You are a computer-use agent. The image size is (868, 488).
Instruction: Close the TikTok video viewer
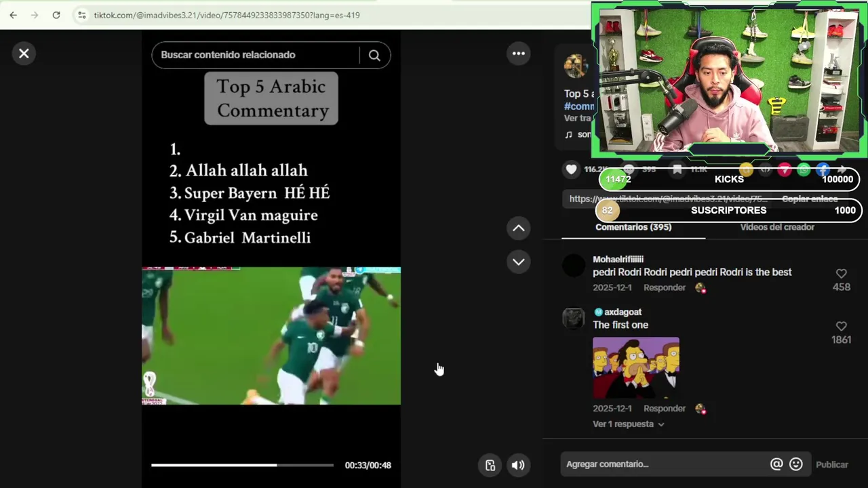pos(24,54)
